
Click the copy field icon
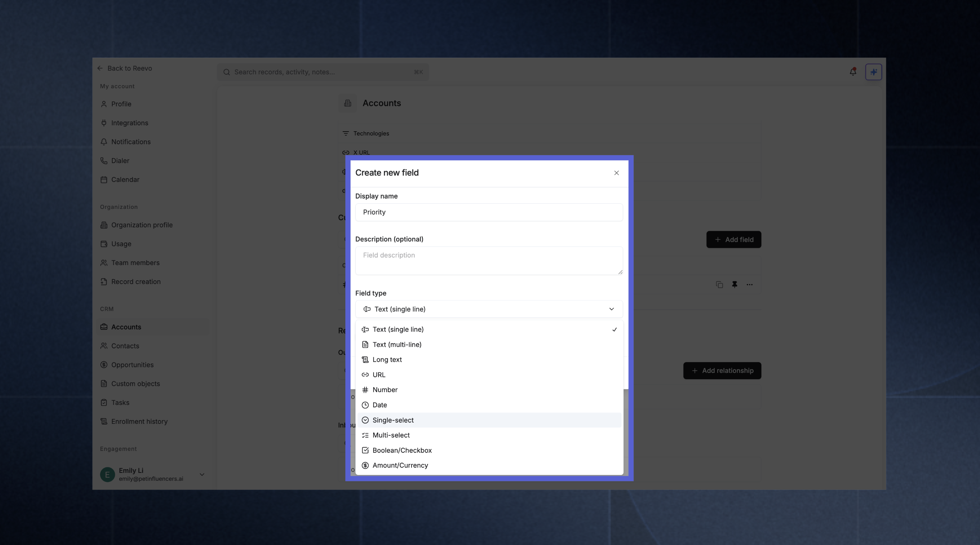point(719,284)
